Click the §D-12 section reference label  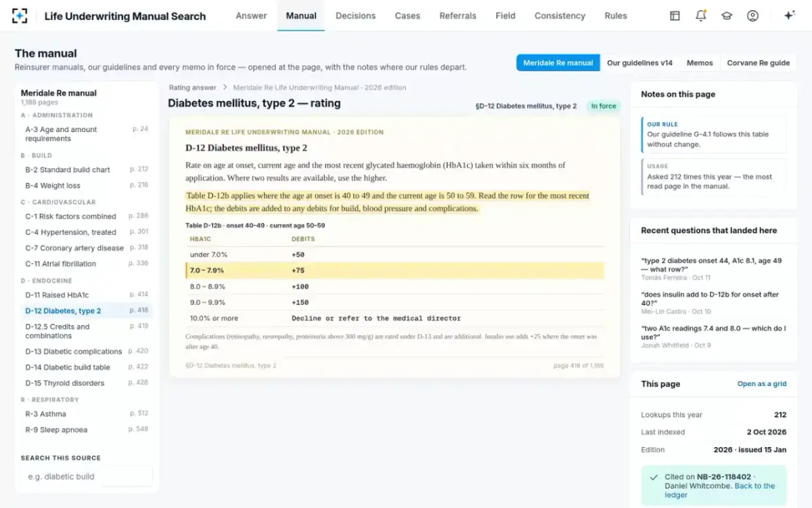pyautogui.click(x=526, y=106)
